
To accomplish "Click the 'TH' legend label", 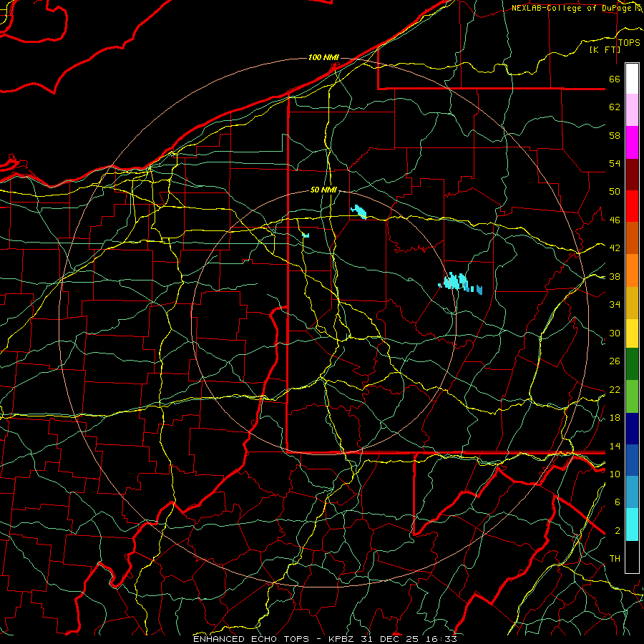I will coord(615,559).
